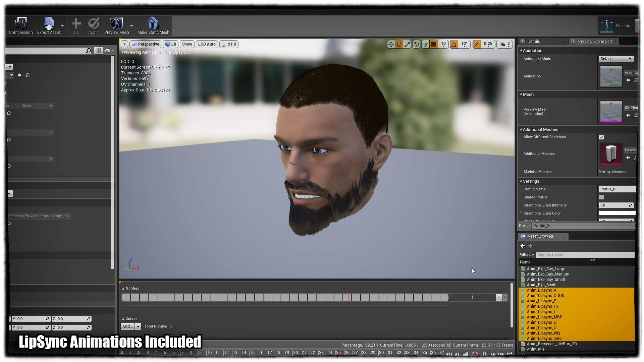Toggle world coordinate system globe icon
Viewport: 644px width, 362px height.
pos(416,44)
